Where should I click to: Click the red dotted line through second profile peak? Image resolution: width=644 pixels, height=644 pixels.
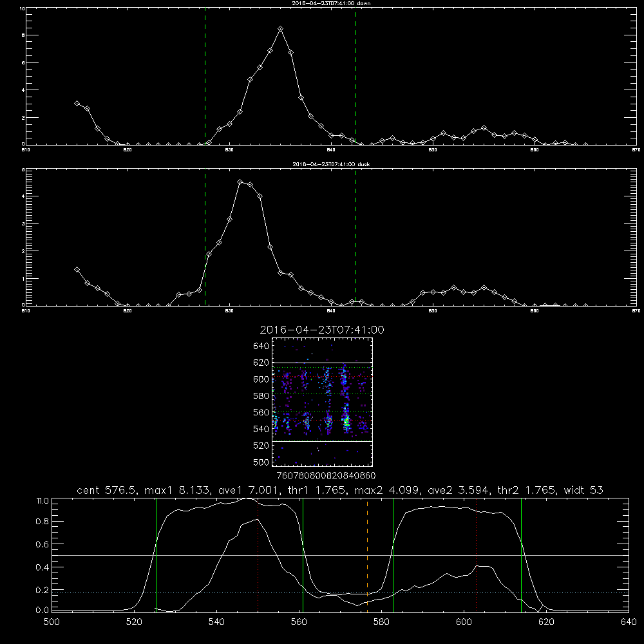click(476, 555)
